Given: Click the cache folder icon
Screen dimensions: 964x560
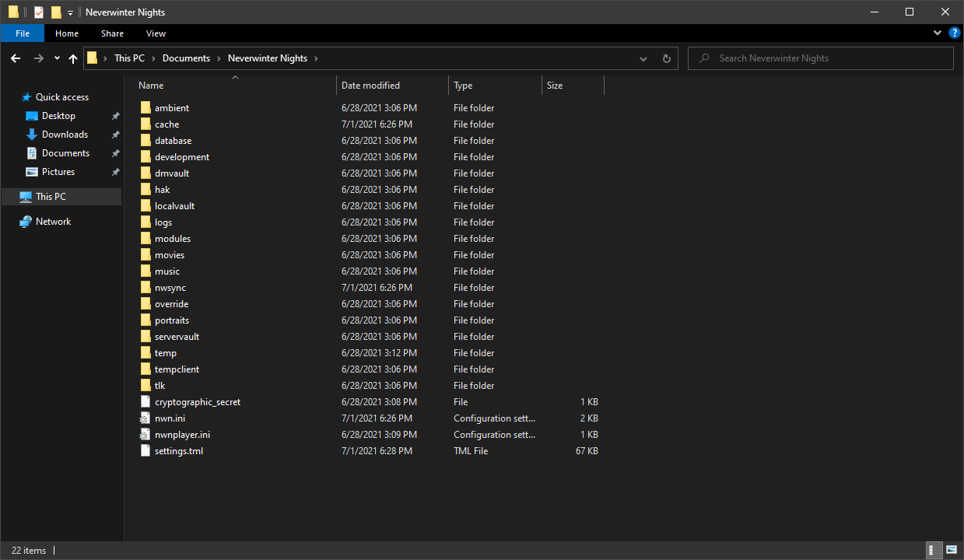Looking at the screenshot, I should coord(145,124).
